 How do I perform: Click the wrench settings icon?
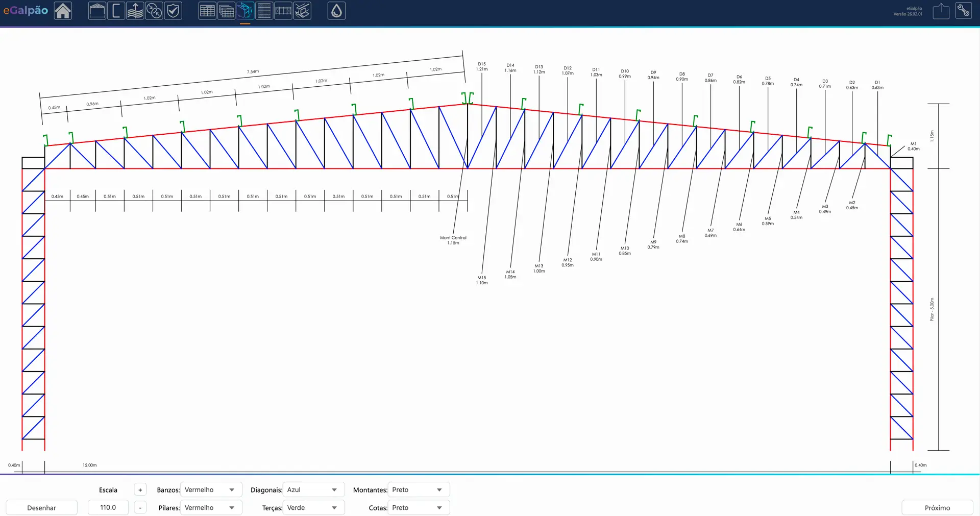(x=963, y=11)
